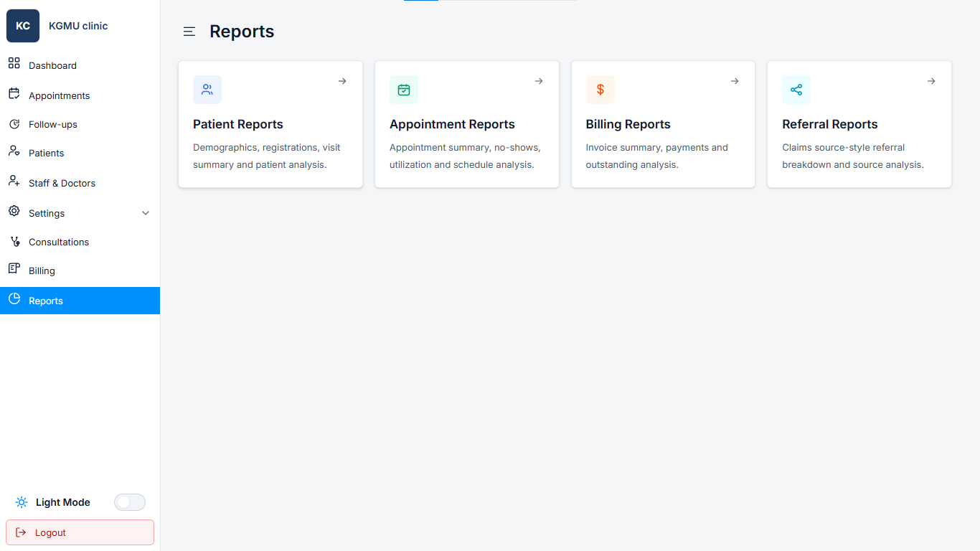Click the Staff & Doctors add-user icon
The width and height of the screenshot is (980, 551).
(14, 181)
